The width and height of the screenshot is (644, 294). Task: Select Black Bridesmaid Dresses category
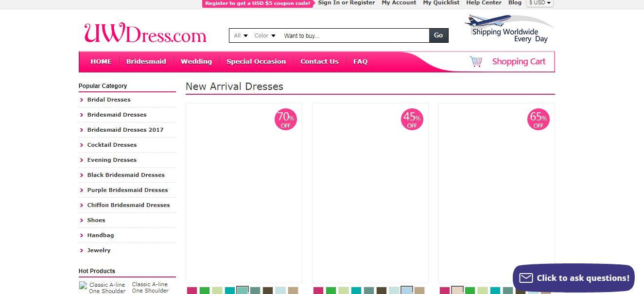(126, 175)
